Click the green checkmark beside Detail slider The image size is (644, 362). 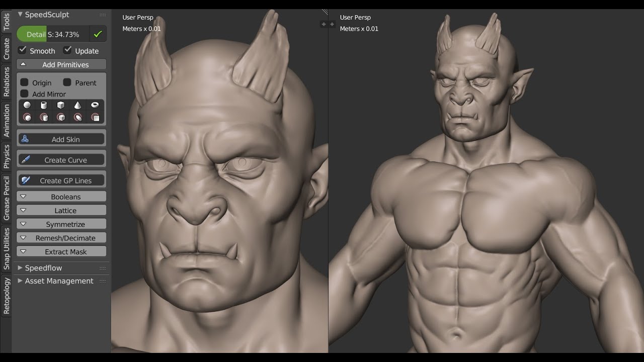click(98, 34)
